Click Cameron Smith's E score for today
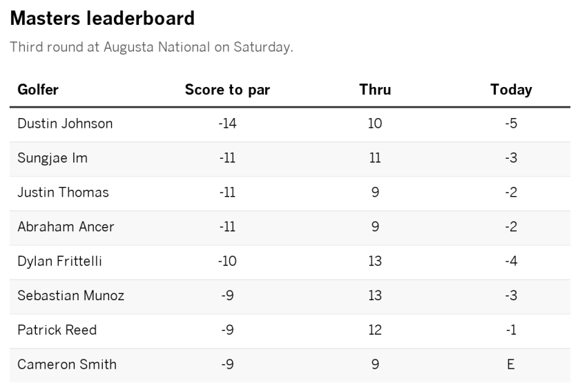The width and height of the screenshot is (580, 392). coord(511,364)
